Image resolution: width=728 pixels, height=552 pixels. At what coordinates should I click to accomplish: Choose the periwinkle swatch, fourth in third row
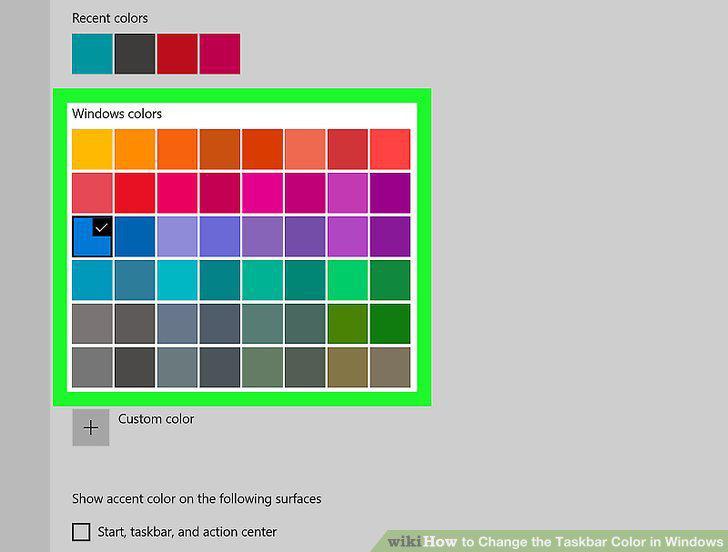(220, 236)
